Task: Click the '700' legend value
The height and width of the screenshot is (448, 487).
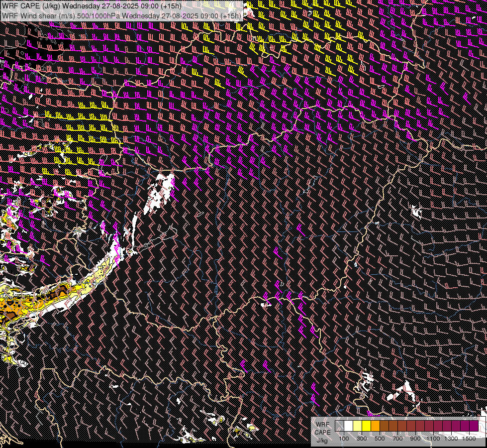Action: click(397, 439)
